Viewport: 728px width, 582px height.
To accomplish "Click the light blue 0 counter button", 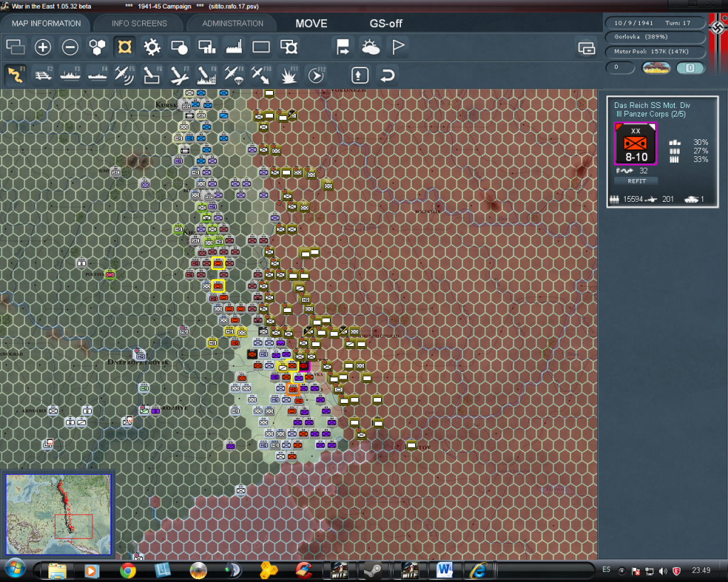I will click(690, 68).
